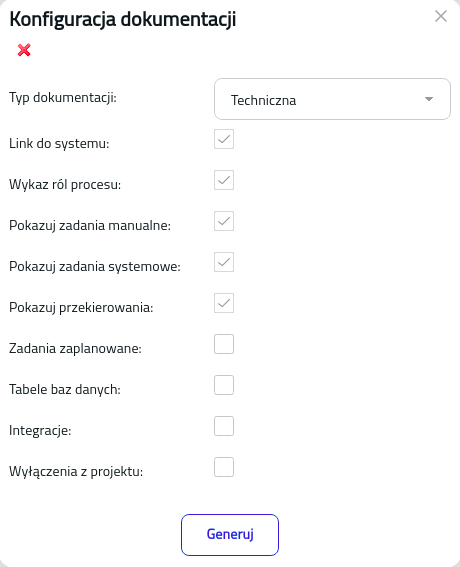This screenshot has height=567, width=460.
Task: Click the Tabele baz danych label
Action: [x=65, y=389]
